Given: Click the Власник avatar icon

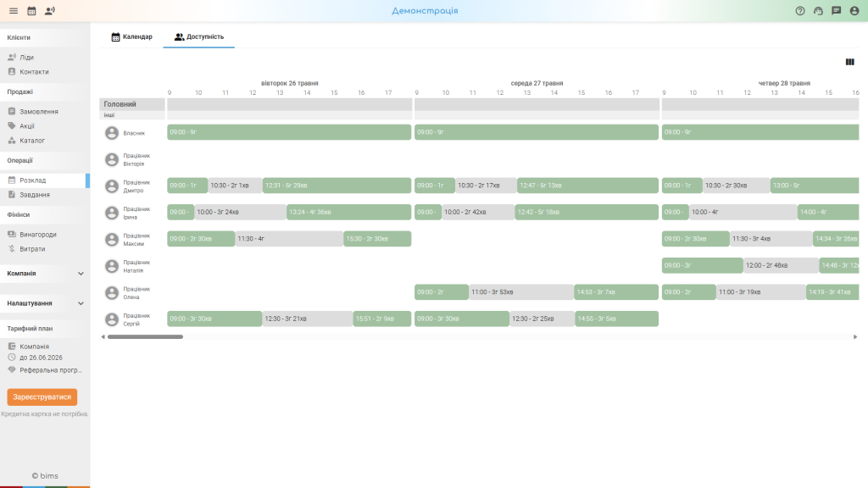Looking at the screenshot, I should (112, 133).
